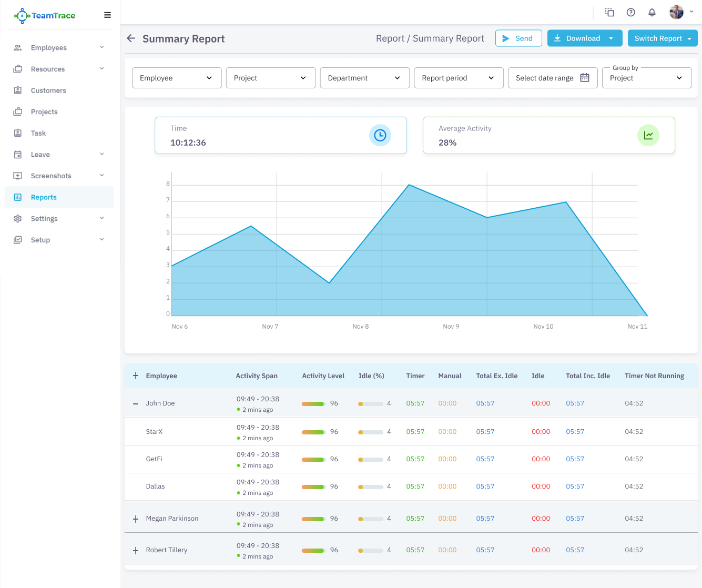Expand the Robert Tillery row
The width and height of the screenshot is (702, 588).
[x=136, y=550]
